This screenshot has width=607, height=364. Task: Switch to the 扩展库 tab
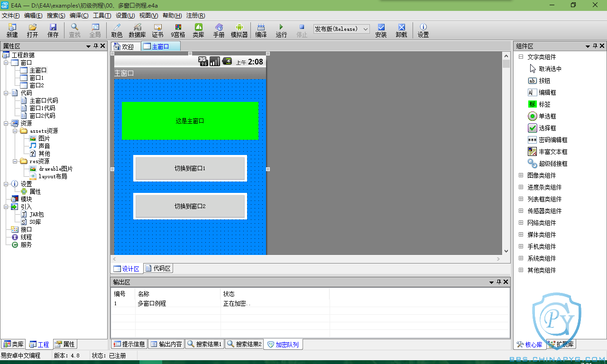point(561,344)
